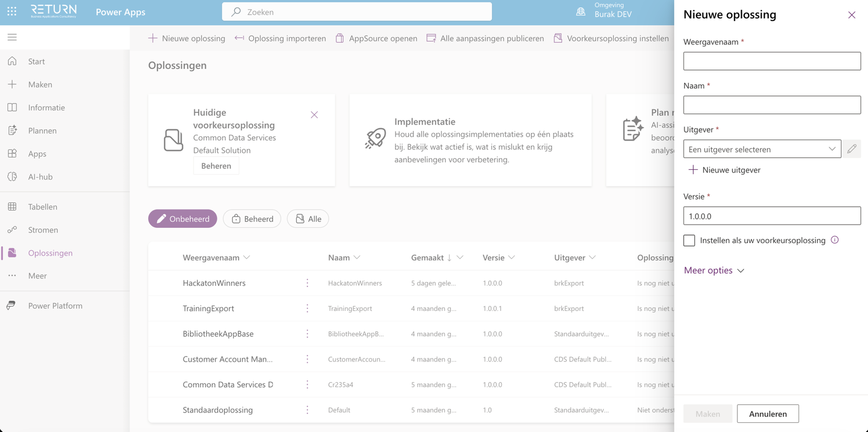Open the Uitgever dropdown

pyautogui.click(x=762, y=149)
